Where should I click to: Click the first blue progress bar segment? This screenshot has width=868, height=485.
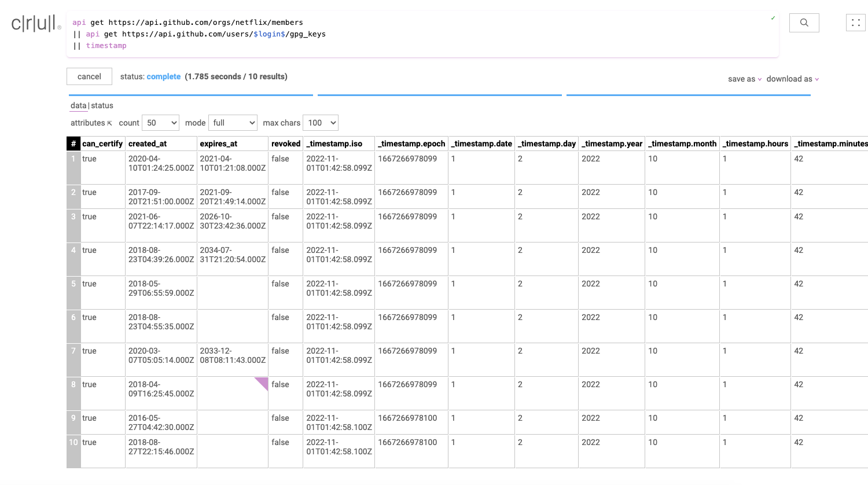click(x=191, y=95)
